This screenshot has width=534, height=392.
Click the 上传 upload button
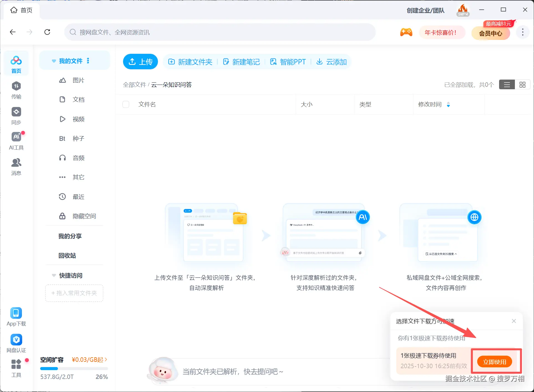click(140, 62)
